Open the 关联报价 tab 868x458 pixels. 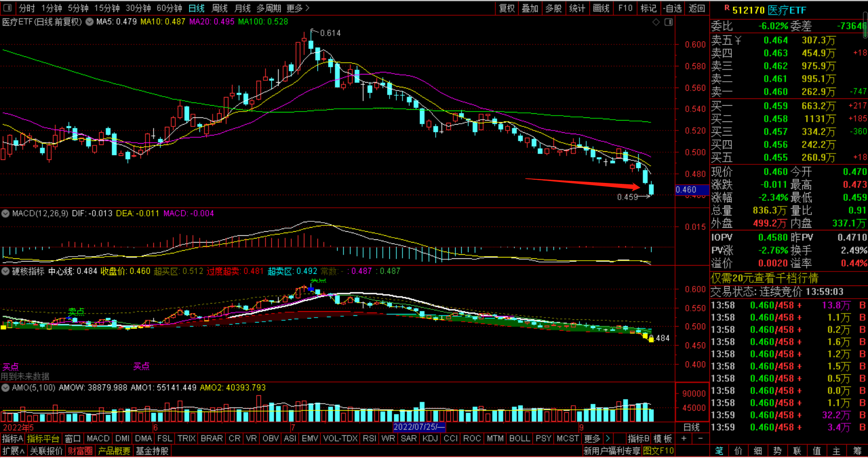(46, 451)
